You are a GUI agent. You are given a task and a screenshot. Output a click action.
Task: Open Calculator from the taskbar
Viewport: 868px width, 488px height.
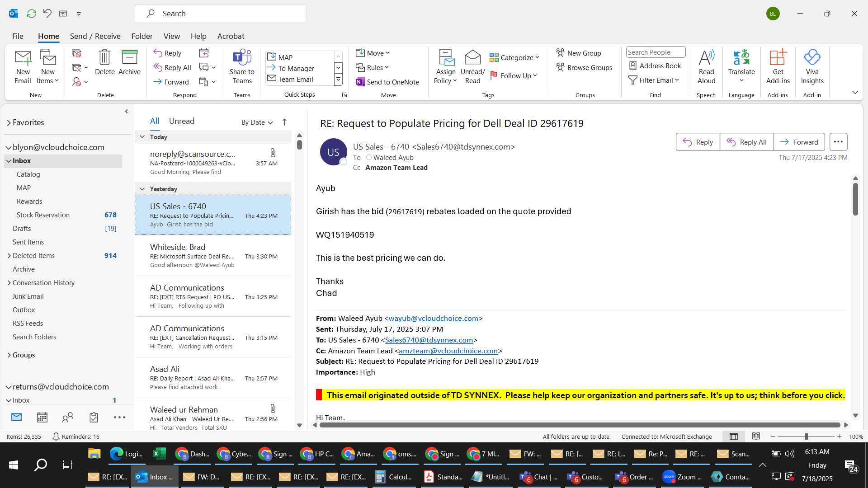[394, 477]
